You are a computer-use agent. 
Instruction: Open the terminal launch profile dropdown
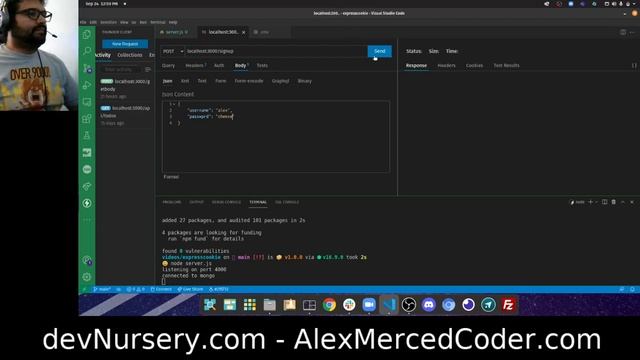click(596, 202)
